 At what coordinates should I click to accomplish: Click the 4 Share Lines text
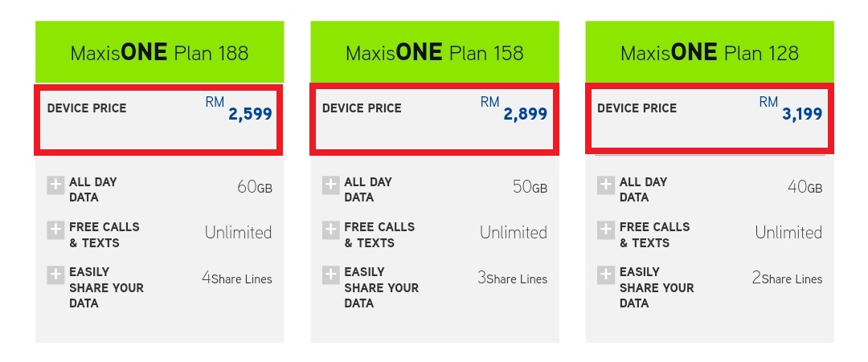(x=237, y=279)
